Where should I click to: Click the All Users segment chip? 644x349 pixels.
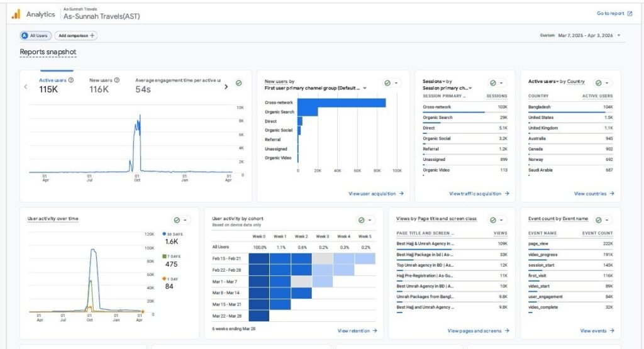click(35, 36)
